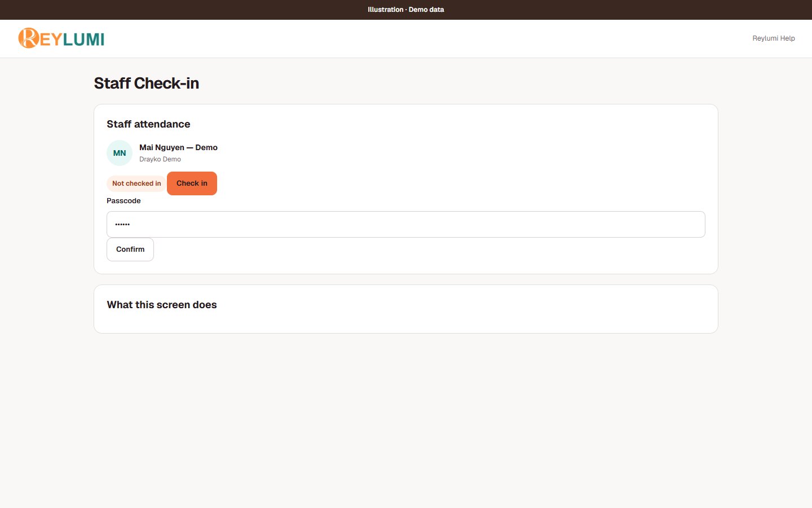Focus the Passcode input field
The image size is (812, 508).
point(406,224)
